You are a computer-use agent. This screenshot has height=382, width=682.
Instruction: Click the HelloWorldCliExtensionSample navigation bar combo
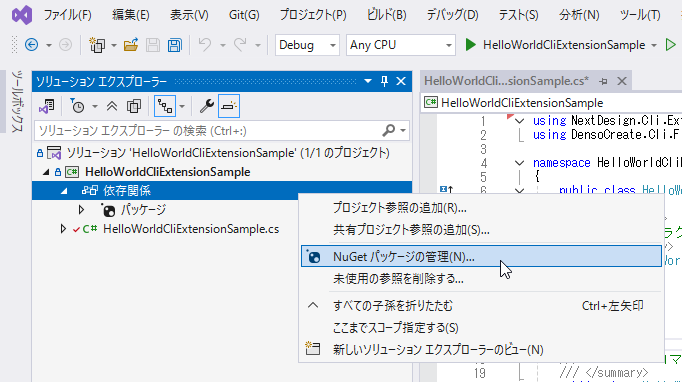pyautogui.click(x=551, y=103)
